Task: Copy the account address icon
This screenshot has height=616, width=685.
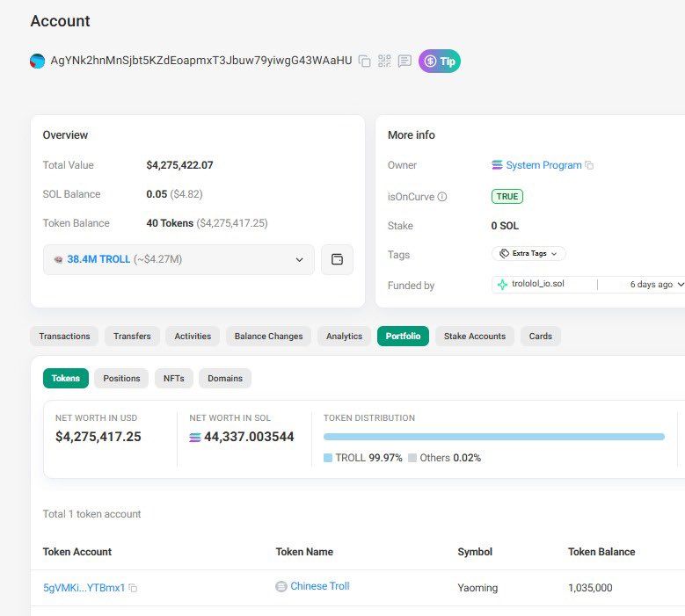Action: 364,61
